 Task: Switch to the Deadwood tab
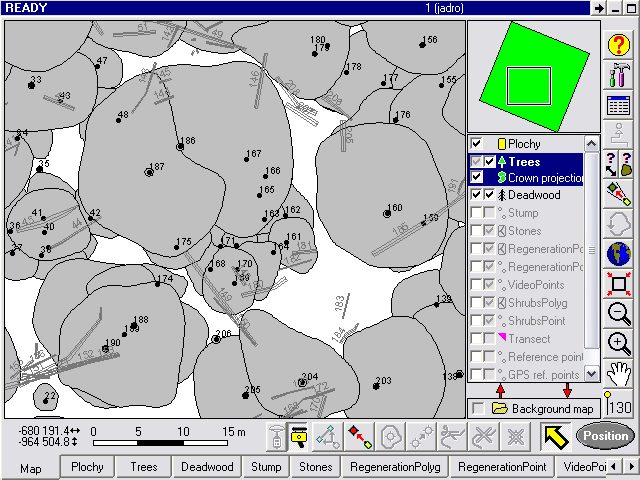pos(207,467)
